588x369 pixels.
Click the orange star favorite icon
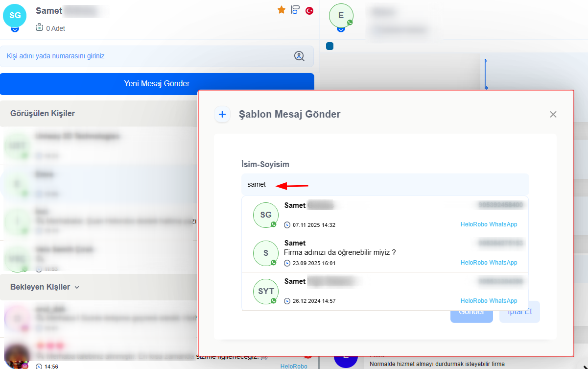click(282, 10)
